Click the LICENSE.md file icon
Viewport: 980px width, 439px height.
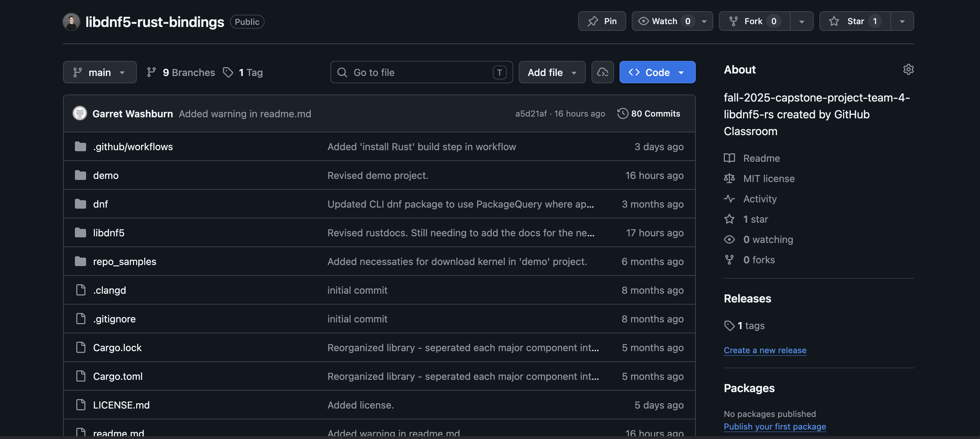pyautogui.click(x=80, y=405)
